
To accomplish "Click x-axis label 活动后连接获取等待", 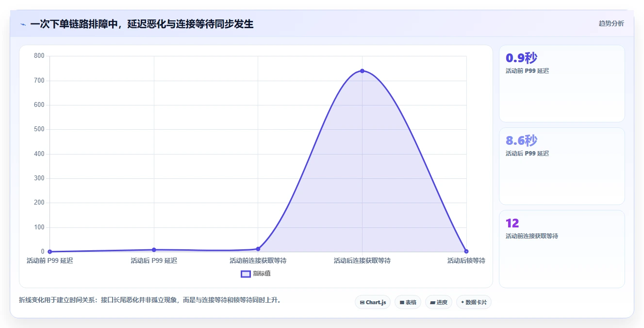I will coord(362,261).
